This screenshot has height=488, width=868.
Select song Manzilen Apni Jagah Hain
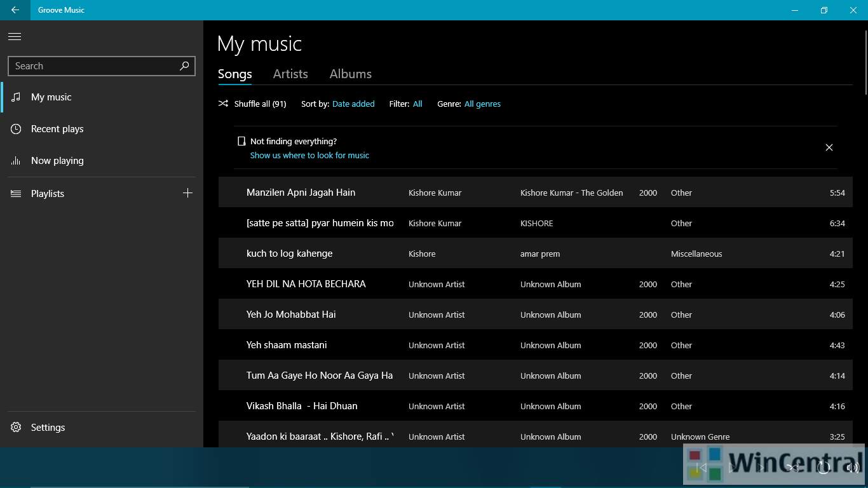pyautogui.click(x=301, y=193)
